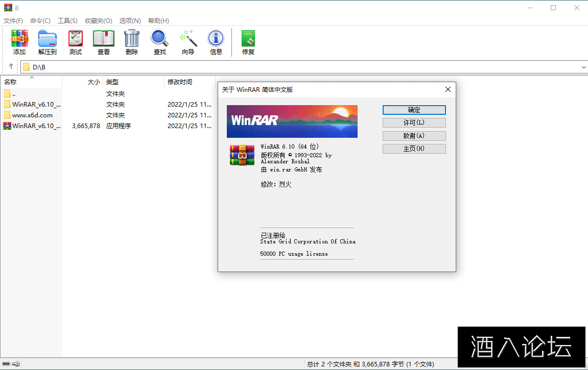The width and height of the screenshot is (588, 370).
Task: Select the WinRAR_v6.10_ folder name
Action: pyautogui.click(x=36, y=105)
